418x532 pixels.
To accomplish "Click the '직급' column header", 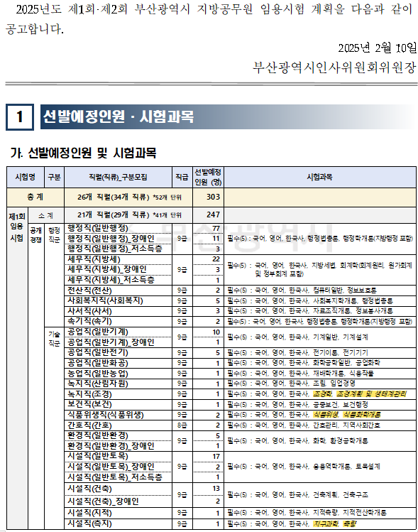I will coord(182,177).
